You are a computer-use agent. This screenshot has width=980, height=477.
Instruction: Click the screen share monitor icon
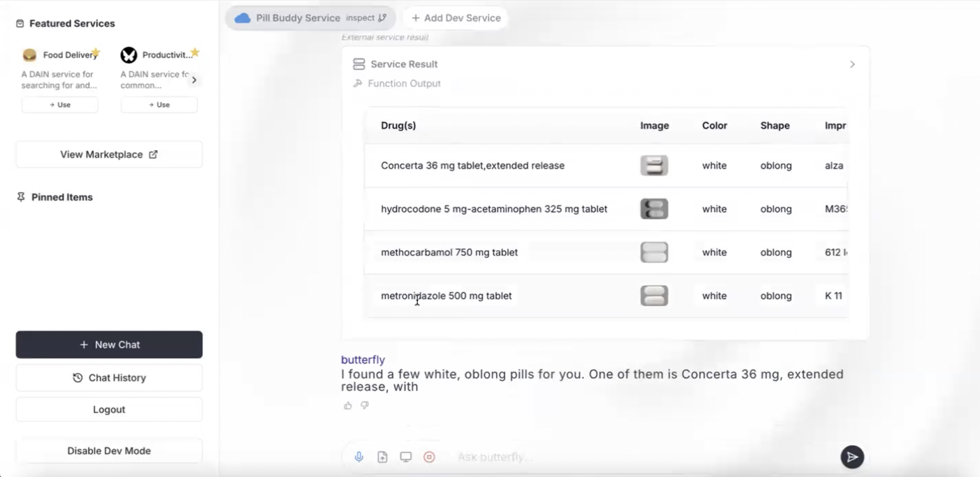406,457
